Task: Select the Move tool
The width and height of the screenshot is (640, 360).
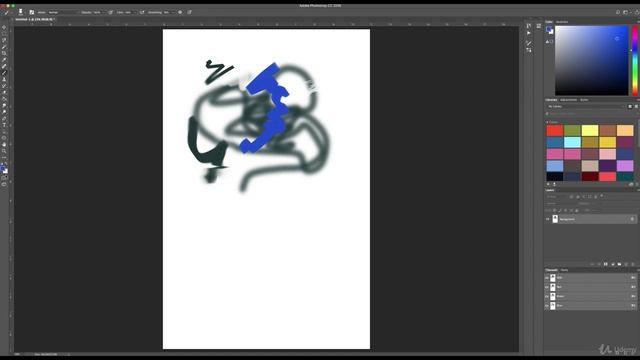Action: click(x=4, y=27)
